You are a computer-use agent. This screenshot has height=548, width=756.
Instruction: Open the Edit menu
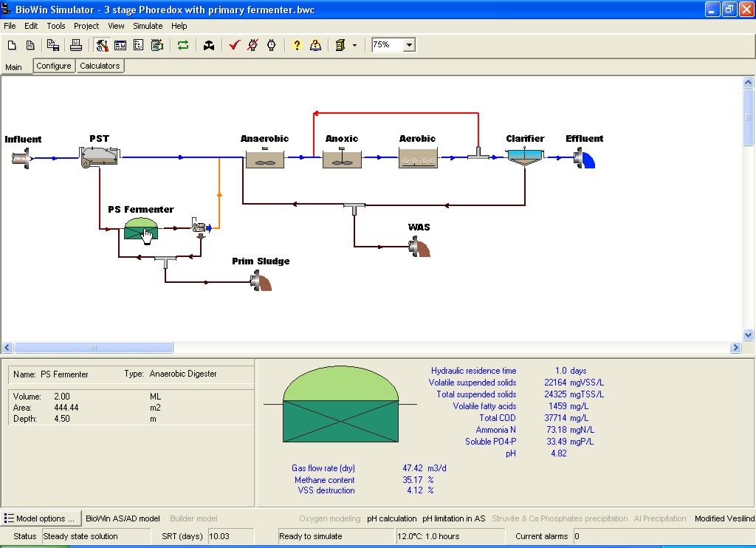pyautogui.click(x=31, y=26)
